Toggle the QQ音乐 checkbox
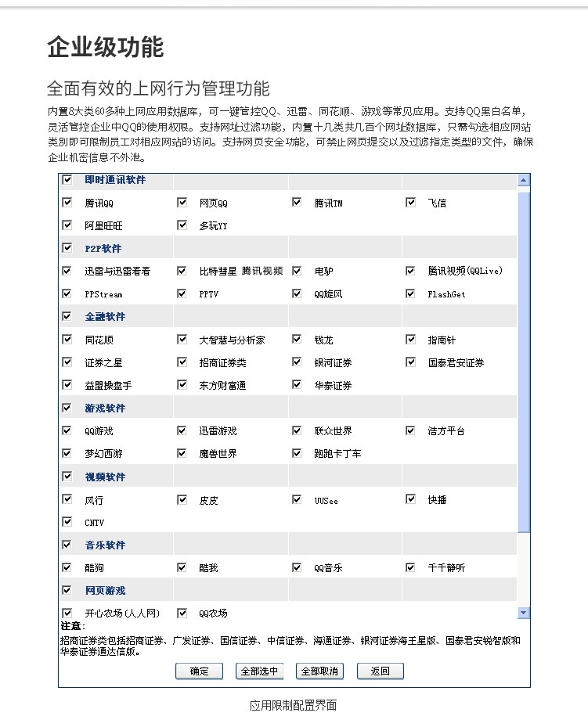This screenshot has width=588, height=727. [297, 567]
